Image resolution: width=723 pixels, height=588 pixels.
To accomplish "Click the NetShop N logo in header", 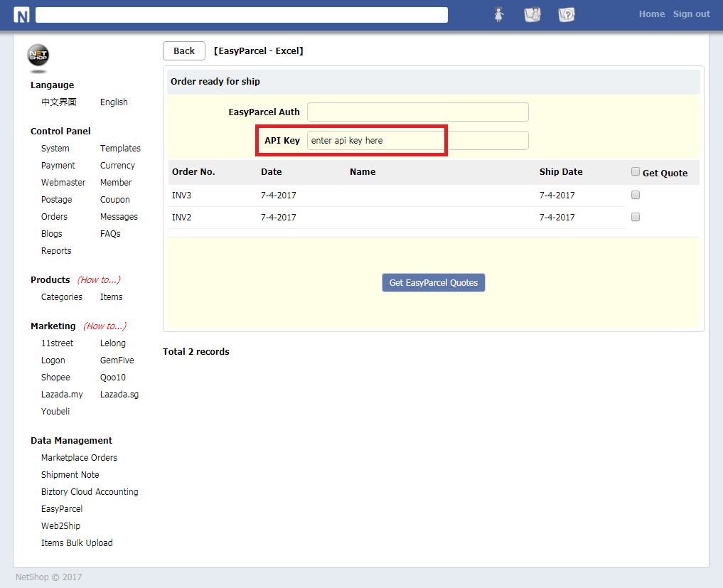I will tap(21, 15).
